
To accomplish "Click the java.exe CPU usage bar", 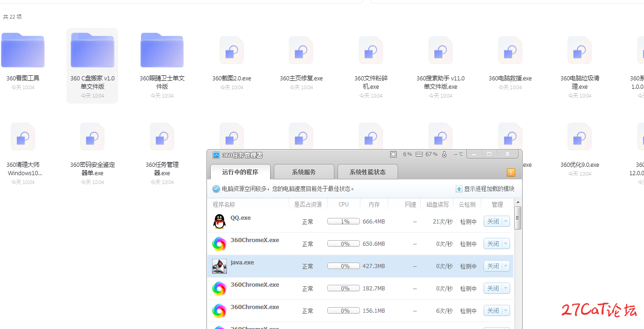I will tap(344, 266).
